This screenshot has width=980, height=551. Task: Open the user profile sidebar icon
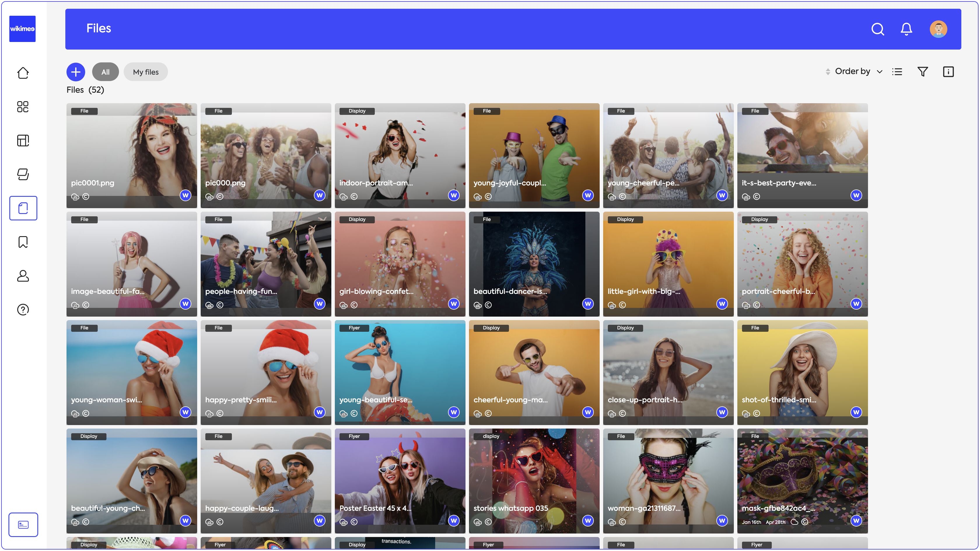(x=23, y=276)
